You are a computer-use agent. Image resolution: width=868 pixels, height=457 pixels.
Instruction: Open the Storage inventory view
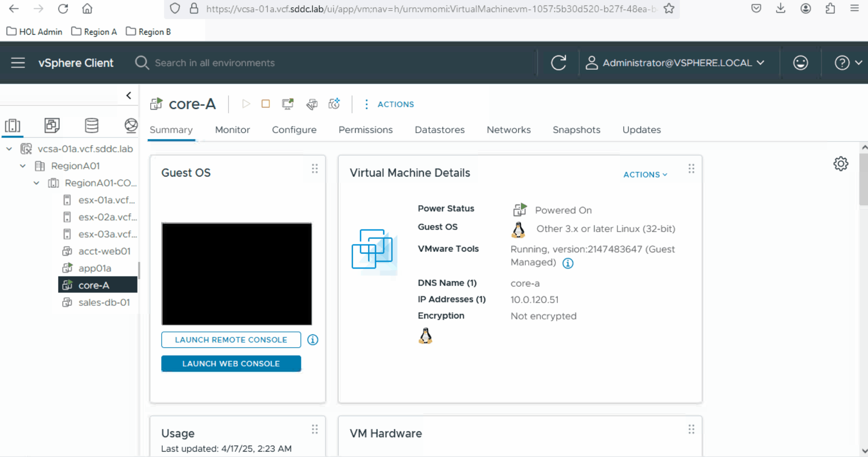pos(91,125)
